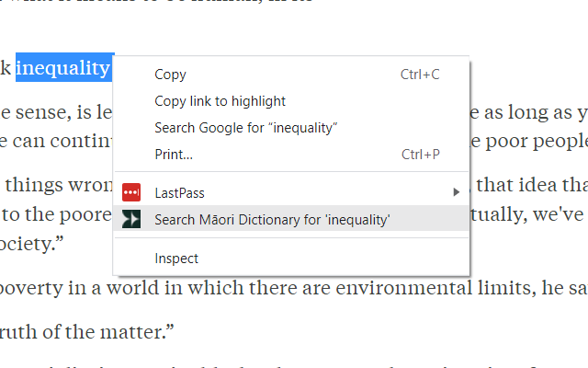Search Google for "inequality"
The width and height of the screenshot is (588, 368).
[x=245, y=128]
